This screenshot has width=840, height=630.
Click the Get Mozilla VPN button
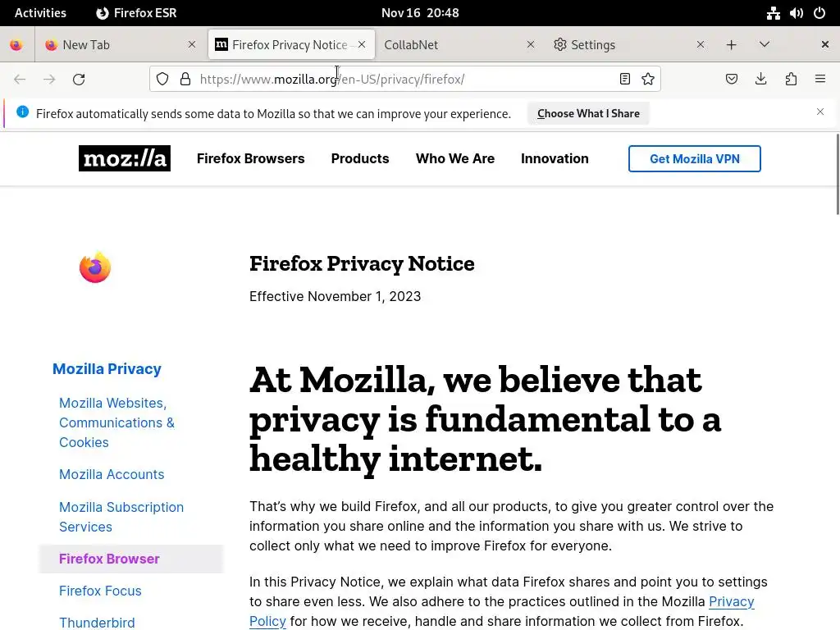pyautogui.click(x=694, y=158)
